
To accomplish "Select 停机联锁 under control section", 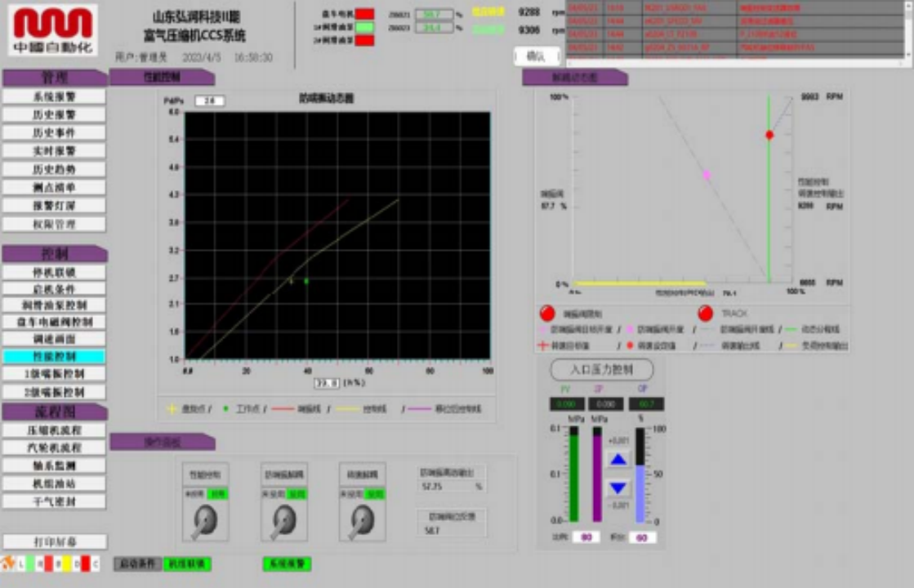I will [54, 272].
